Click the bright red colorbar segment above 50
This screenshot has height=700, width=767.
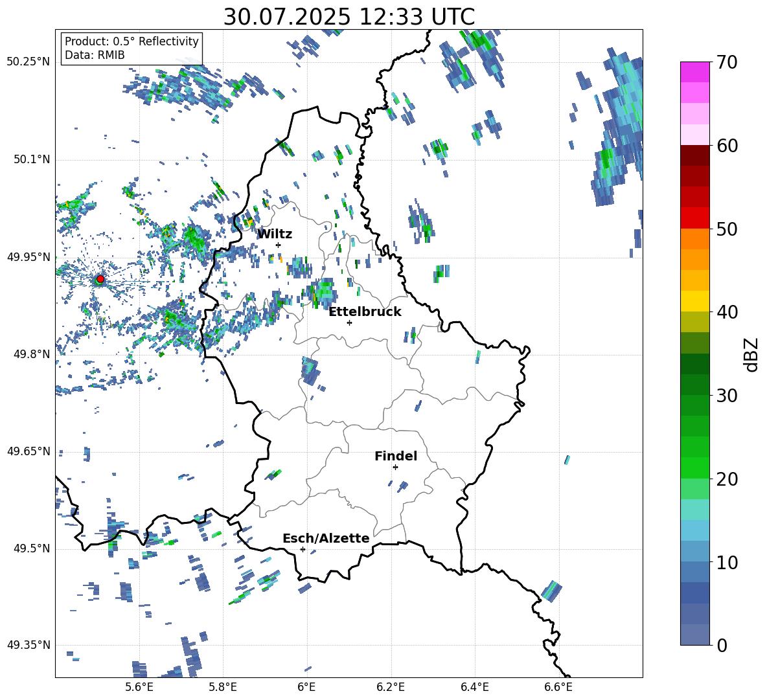click(x=694, y=218)
